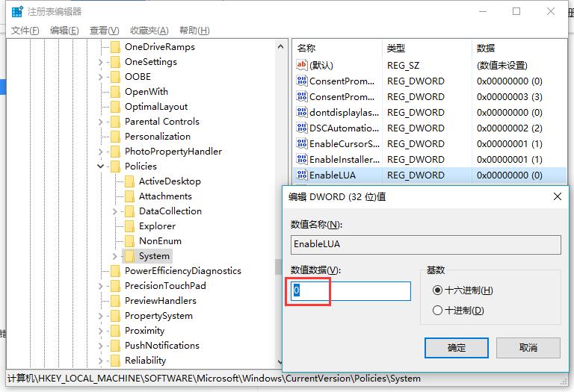The height and width of the screenshot is (392, 574).
Task: Click the Personalization folder icon
Action: (115, 137)
